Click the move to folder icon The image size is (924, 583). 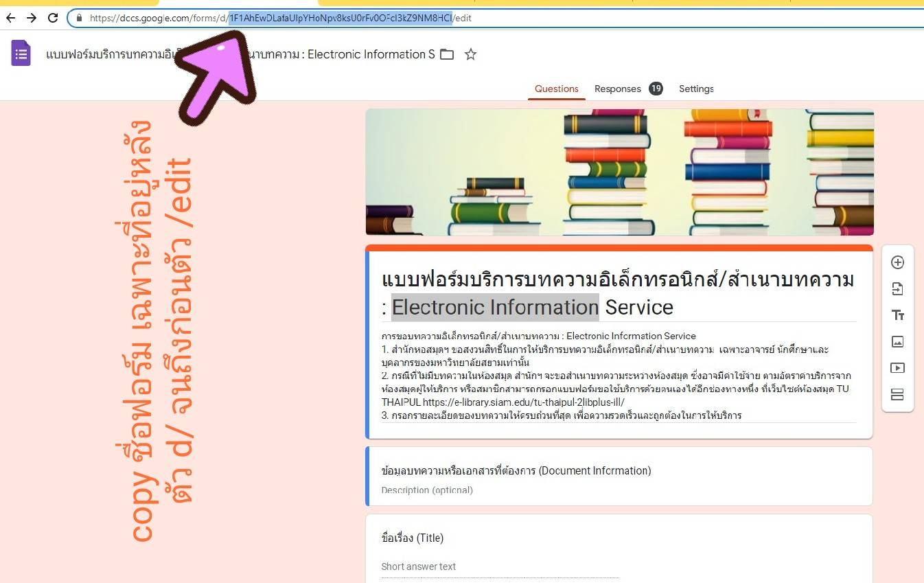(447, 54)
